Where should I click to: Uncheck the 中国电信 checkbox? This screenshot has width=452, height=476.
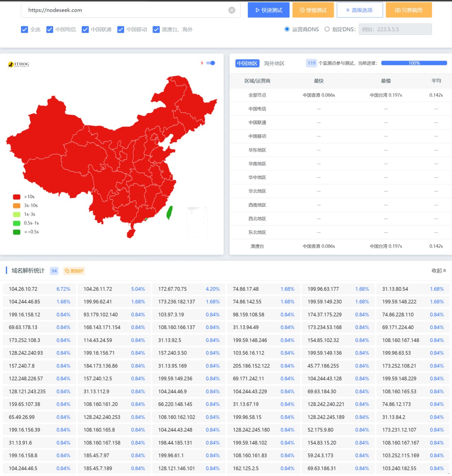click(50, 30)
